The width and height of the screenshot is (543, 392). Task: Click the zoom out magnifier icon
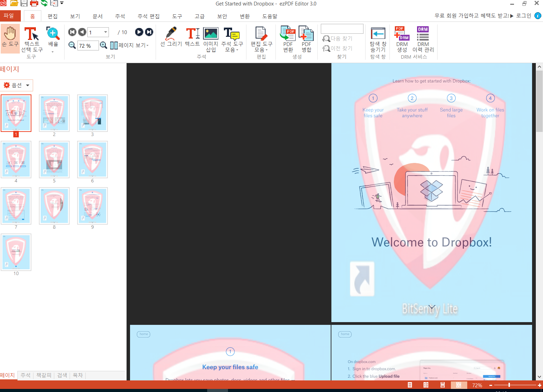[x=72, y=45]
